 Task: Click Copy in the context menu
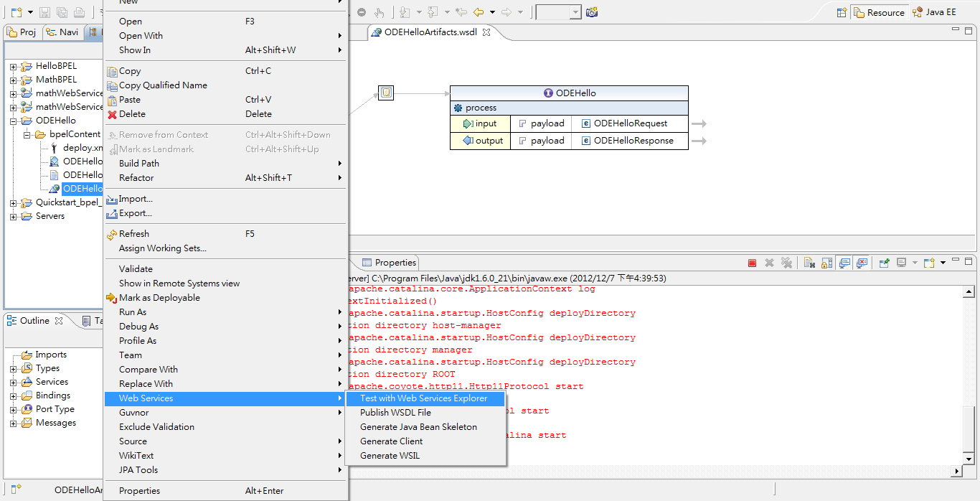coord(226,71)
